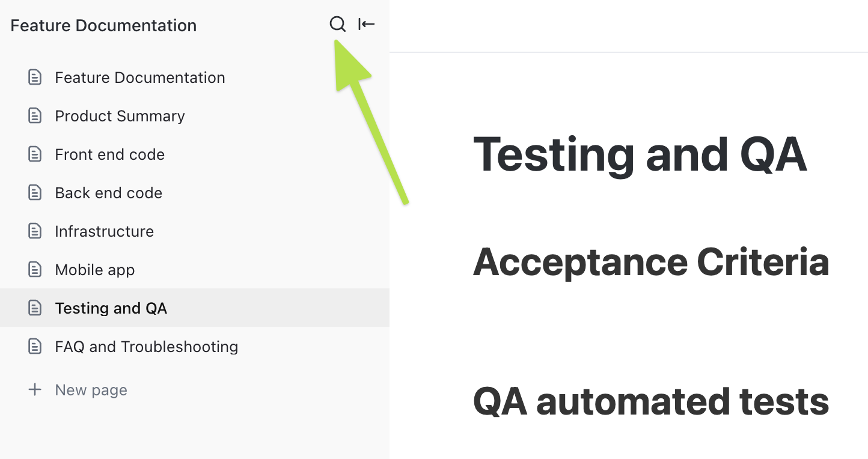Click the New page button label

91,390
